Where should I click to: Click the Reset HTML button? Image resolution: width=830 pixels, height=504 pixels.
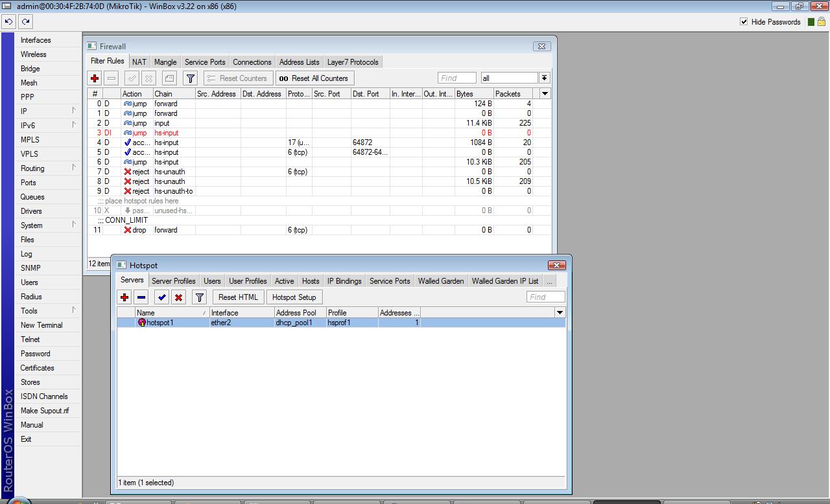[x=238, y=297]
